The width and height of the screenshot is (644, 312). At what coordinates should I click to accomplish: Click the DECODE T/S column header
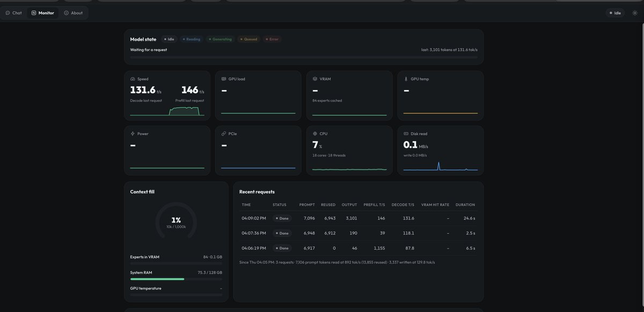click(x=403, y=205)
